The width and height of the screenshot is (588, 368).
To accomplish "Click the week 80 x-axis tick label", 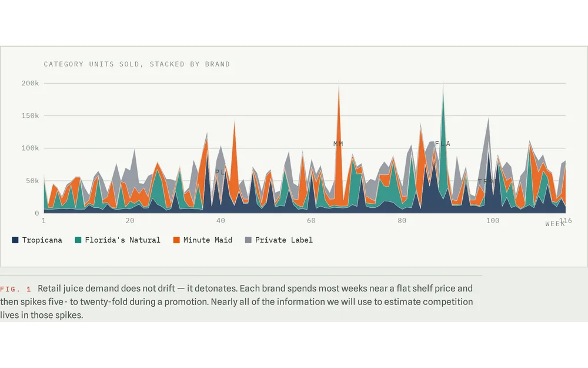I will [x=402, y=221].
